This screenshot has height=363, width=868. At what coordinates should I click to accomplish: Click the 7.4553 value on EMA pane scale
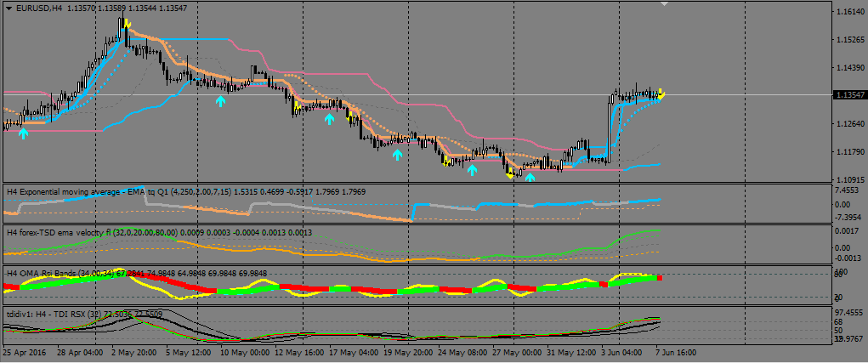(848, 190)
